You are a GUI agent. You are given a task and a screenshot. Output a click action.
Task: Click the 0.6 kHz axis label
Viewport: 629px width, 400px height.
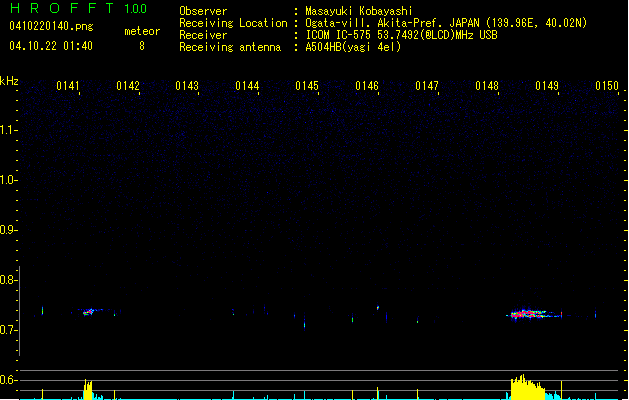[x=8, y=380]
